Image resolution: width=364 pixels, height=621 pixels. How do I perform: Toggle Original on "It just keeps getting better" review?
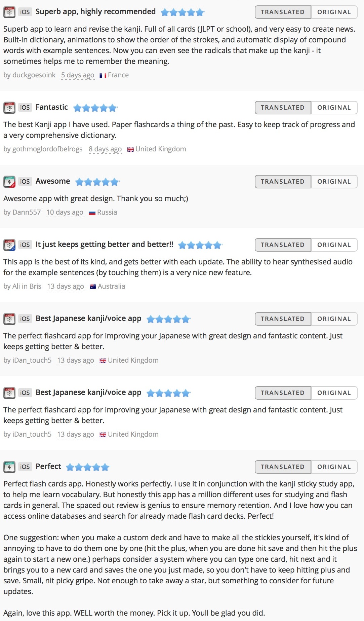[x=334, y=245]
